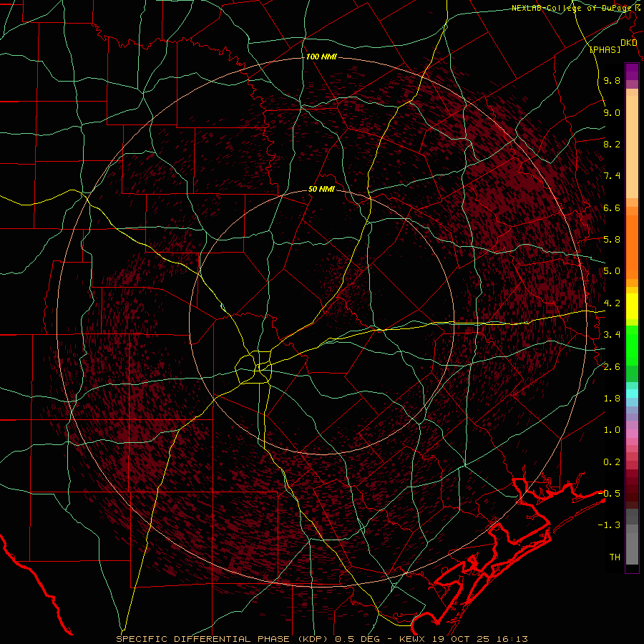Image resolution: width=644 pixels, height=644 pixels.
Task: Click the 7.4 legend value
Action: click(x=612, y=176)
